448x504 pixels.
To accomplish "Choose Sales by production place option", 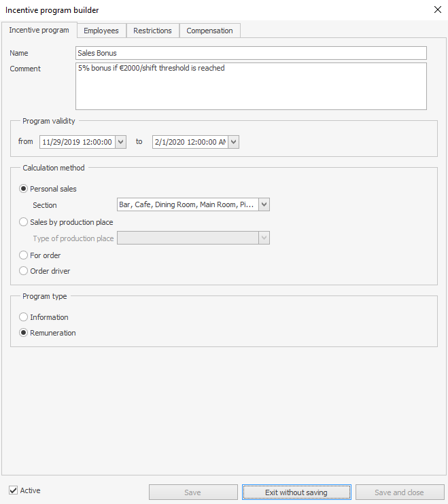I will 24,222.
